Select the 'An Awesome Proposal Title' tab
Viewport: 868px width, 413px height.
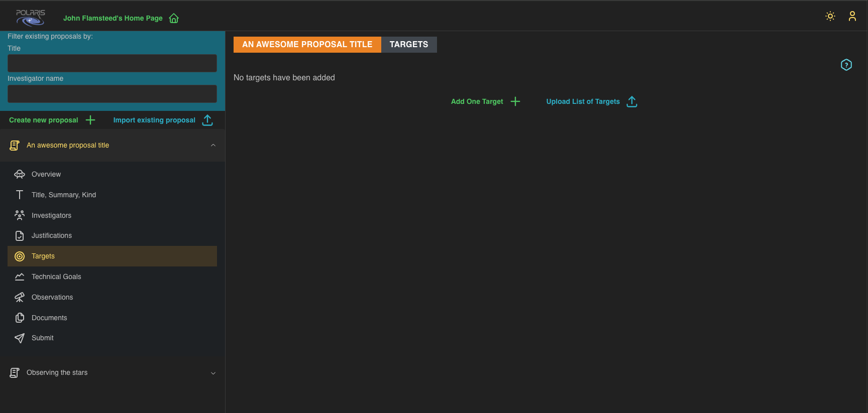coord(307,45)
